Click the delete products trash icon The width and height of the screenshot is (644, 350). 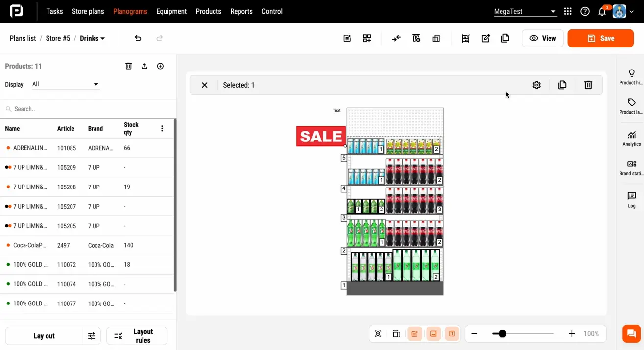[x=128, y=66]
